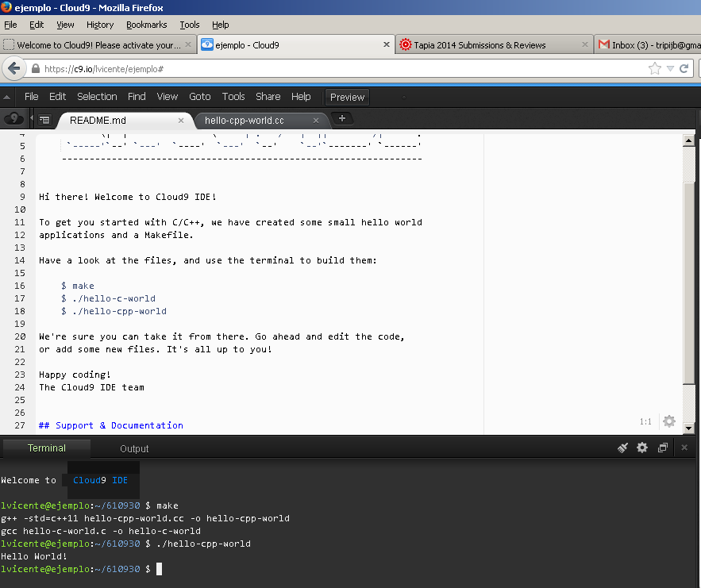Screen dimensions: 701x588
Task: Open the Share menu in Cloud9
Action: click(268, 97)
